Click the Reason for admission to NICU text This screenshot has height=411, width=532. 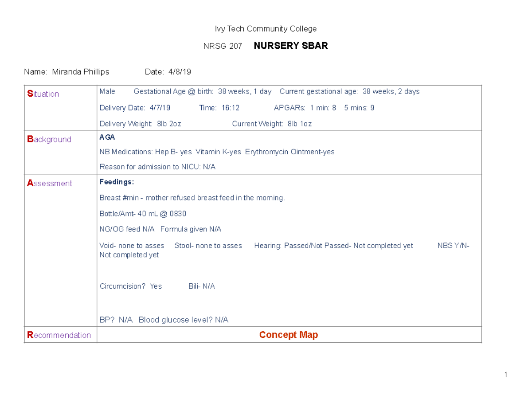157,167
